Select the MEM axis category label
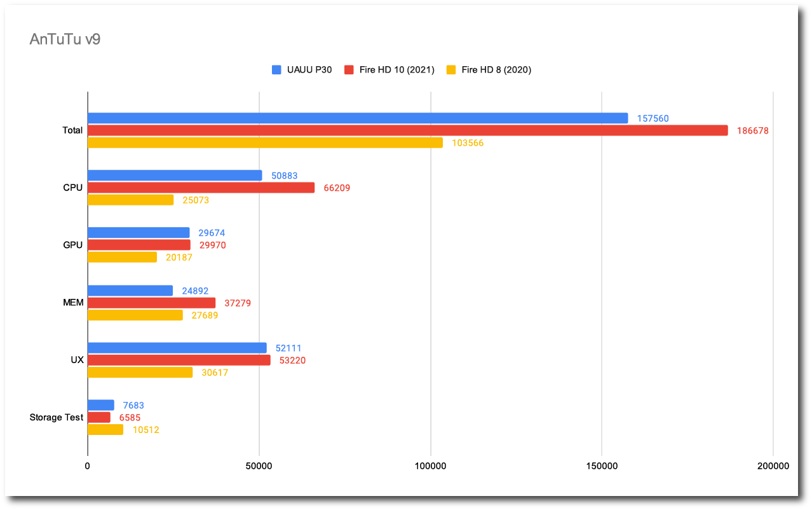The width and height of the screenshot is (812, 510). point(73,303)
